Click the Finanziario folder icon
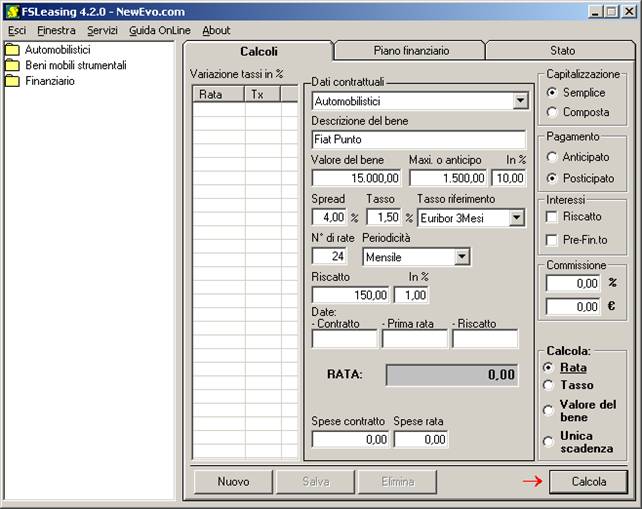642x509 pixels. [12, 81]
